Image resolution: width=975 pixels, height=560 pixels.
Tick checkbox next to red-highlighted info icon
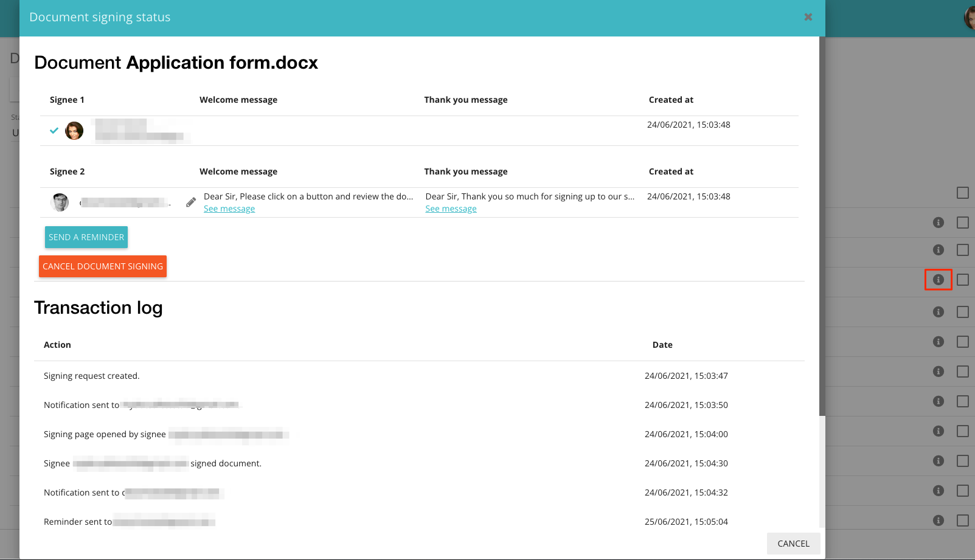(962, 280)
